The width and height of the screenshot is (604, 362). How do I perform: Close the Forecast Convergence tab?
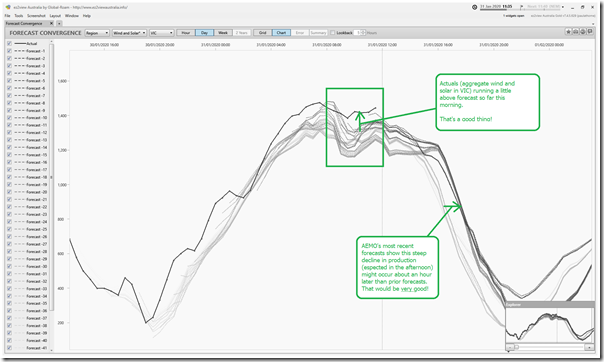52,23
